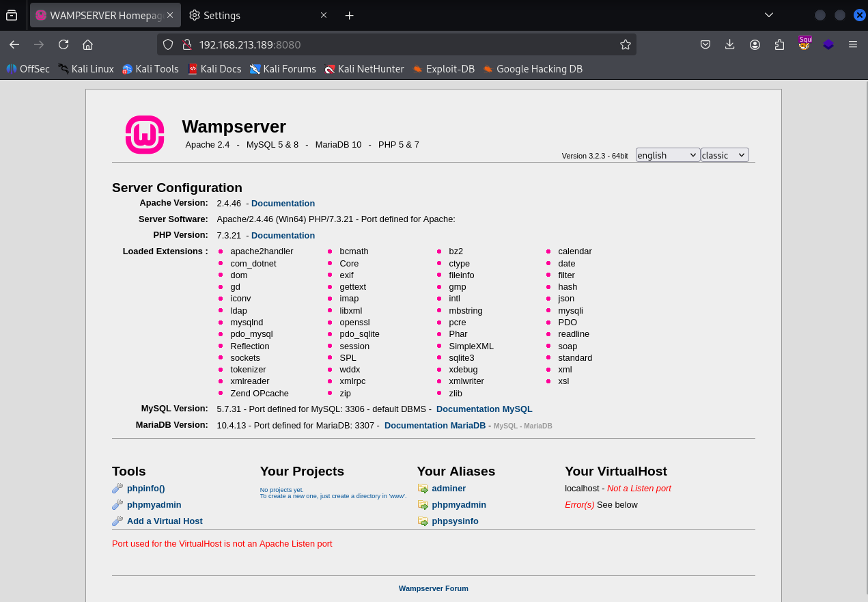Click Add a Virtual Host link
The image size is (868, 602).
(165, 521)
